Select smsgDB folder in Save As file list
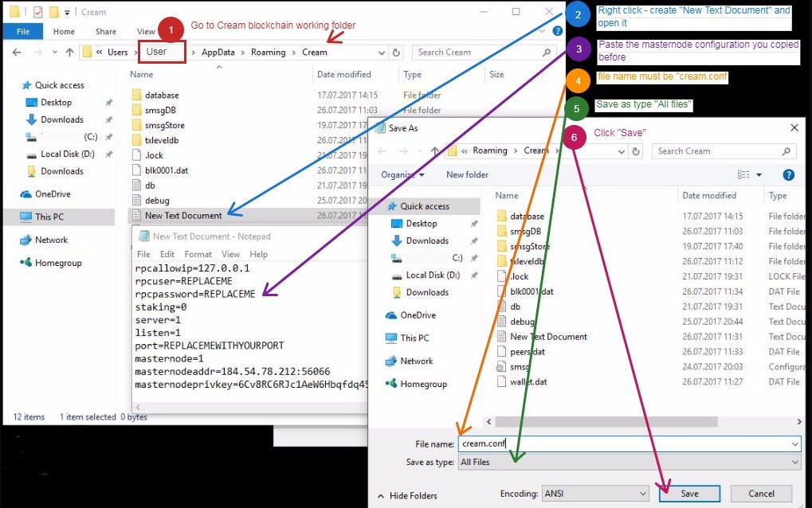Image resolution: width=812 pixels, height=508 pixels. 519,231
